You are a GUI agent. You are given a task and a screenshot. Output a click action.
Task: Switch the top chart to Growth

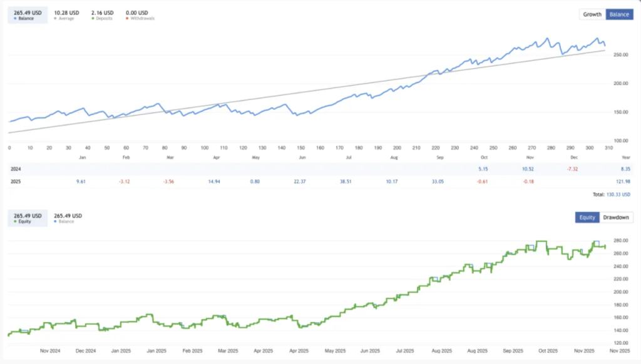(592, 14)
